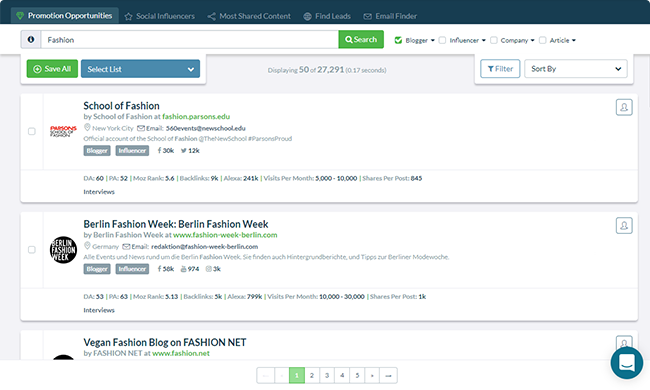
Task: Click the Parsons School of Fashion logo
Action: 63,131
